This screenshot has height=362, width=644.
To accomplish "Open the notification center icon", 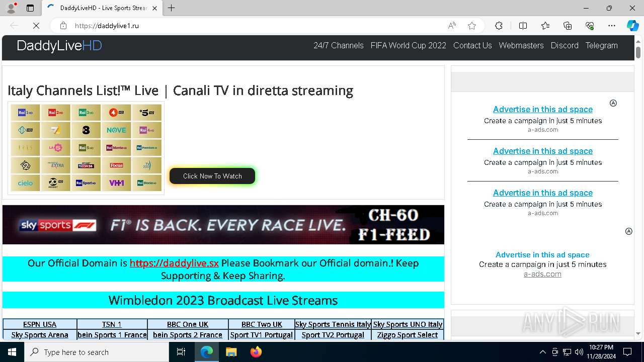I will [627, 352].
